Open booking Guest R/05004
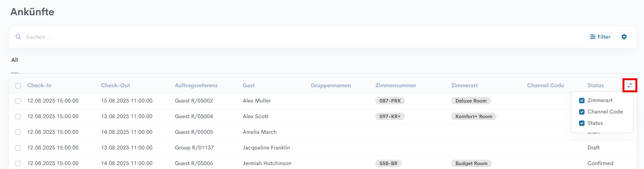The image size is (644, 169). coord(194,117)
